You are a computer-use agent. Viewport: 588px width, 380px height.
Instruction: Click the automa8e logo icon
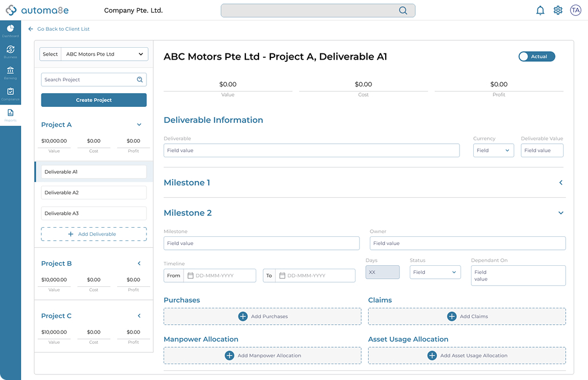(x=11, y=10)
